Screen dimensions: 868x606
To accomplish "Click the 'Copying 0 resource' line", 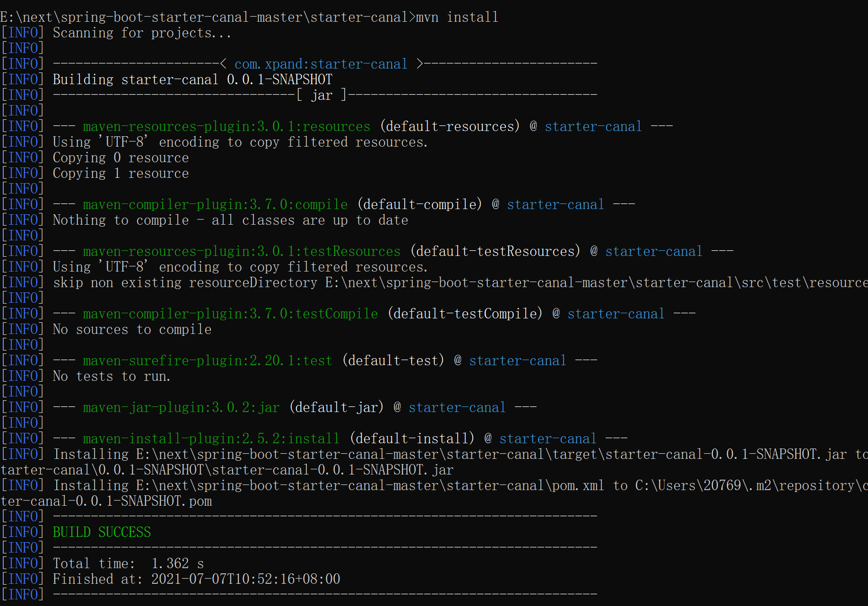I will (121, 158).
